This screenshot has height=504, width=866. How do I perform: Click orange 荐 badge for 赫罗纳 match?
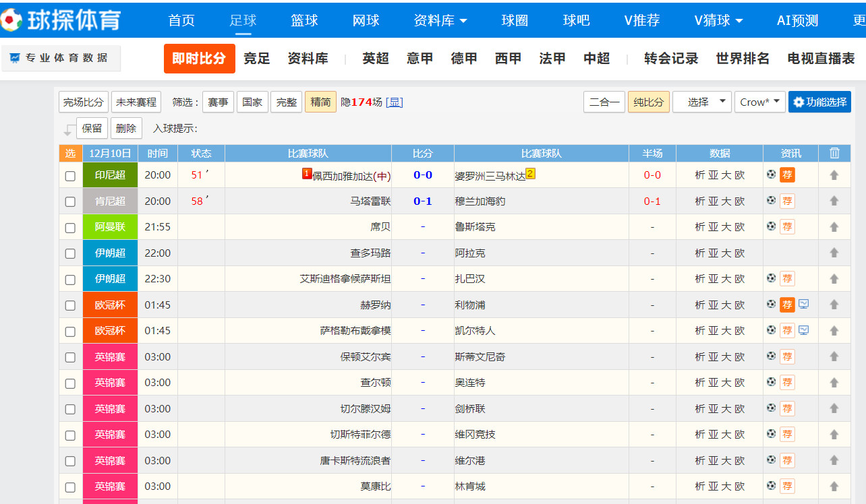787,305
